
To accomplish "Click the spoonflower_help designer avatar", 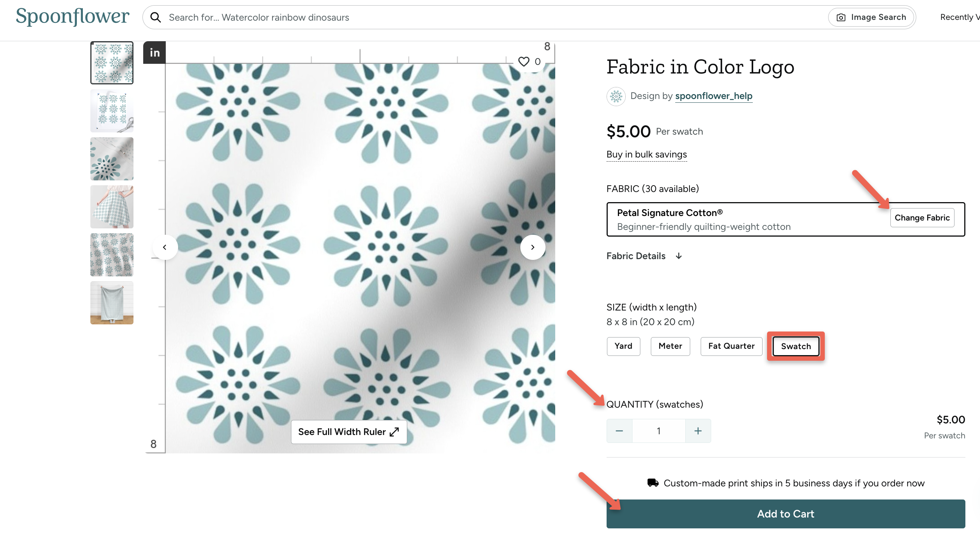I will pos(616,96).
